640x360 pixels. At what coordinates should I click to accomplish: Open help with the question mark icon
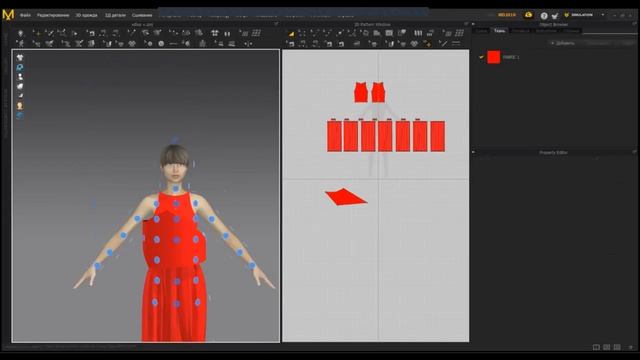[x=544, y=16]
